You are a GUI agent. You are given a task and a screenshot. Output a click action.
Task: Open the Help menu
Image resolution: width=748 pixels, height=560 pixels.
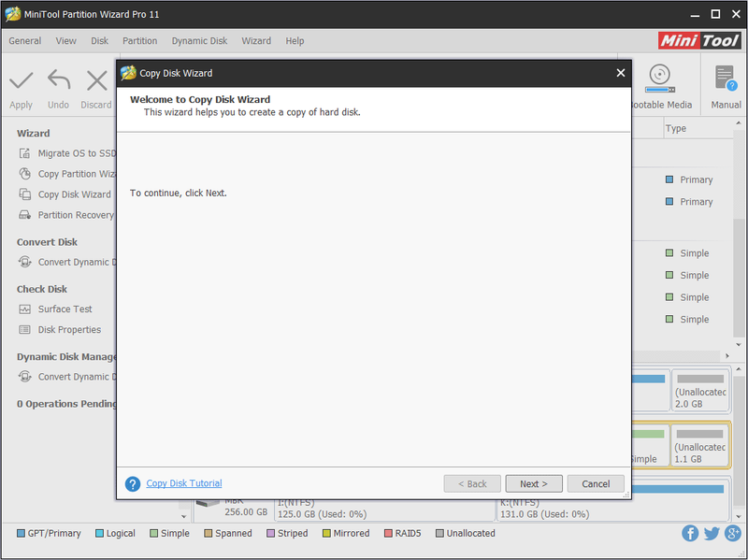(x=295, y=41)
